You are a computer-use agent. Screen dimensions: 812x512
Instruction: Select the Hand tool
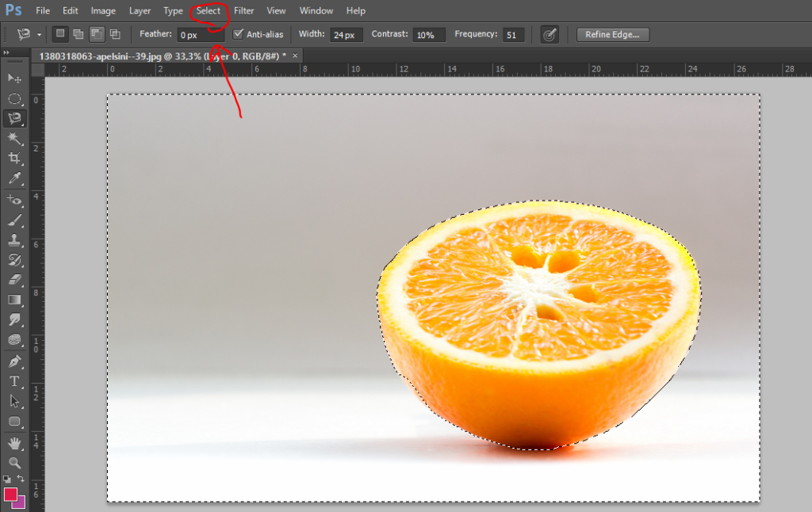pos(14,443)
